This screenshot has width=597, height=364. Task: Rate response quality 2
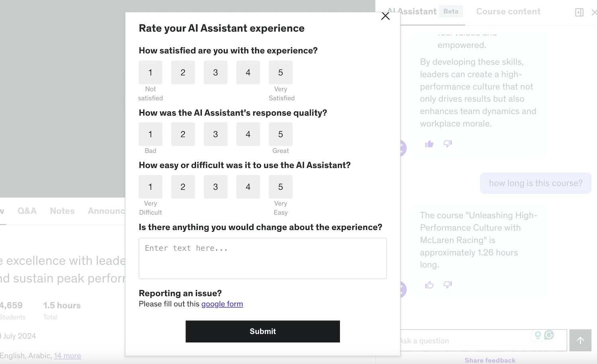point(183,134)
